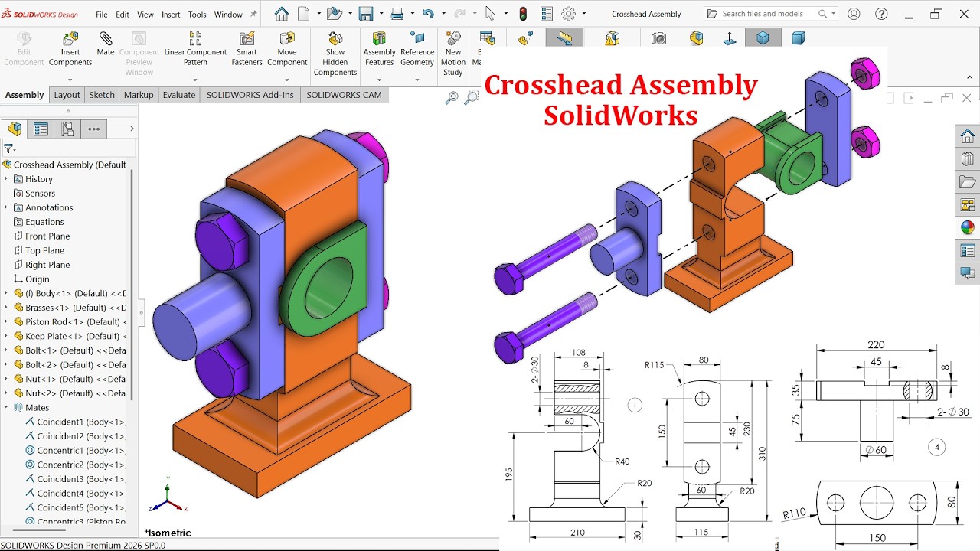The image size is (980, 551).
Task: Select the Right Plane in the tree
Action: pyautogui.click(x=47, y=265)
